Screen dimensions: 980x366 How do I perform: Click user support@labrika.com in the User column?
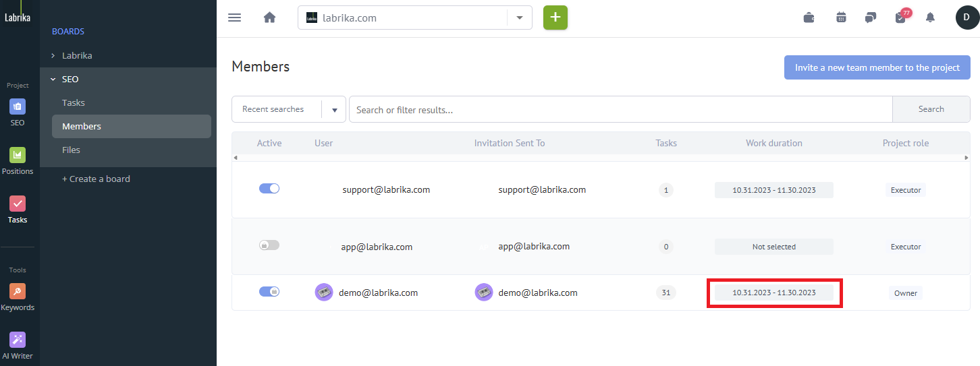[386, 189]
